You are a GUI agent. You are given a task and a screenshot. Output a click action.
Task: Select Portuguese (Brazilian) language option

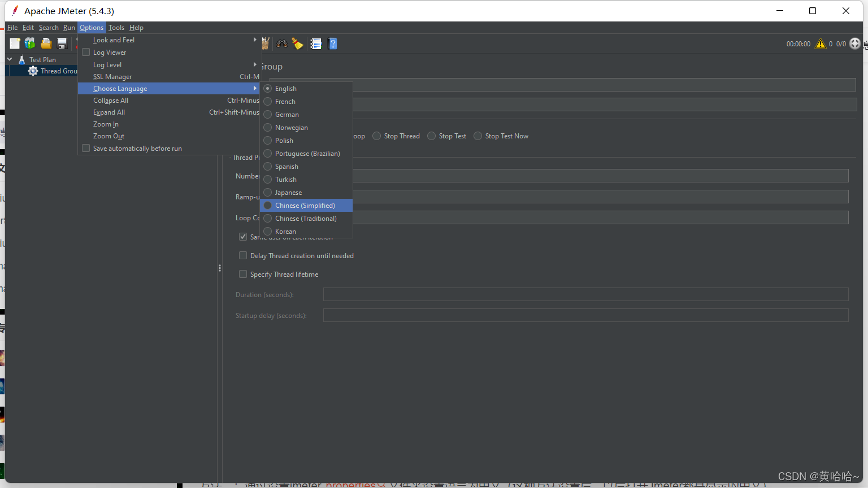306,153
